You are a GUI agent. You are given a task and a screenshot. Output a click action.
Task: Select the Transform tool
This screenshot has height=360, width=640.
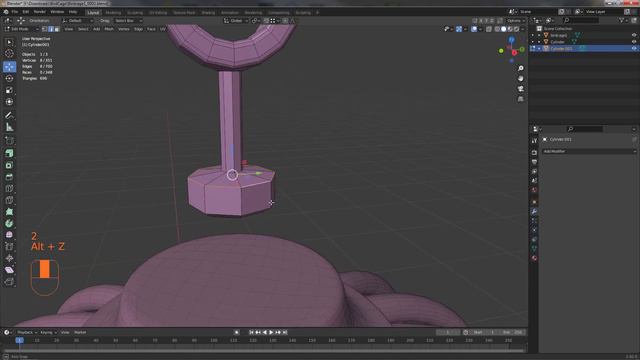click(x=9, y=102)
